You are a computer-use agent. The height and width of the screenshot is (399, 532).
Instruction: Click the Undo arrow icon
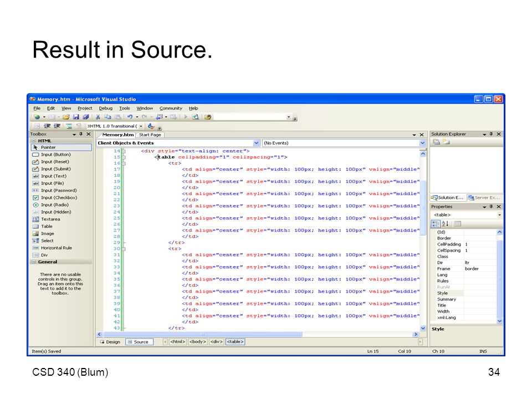click(130, 117)
